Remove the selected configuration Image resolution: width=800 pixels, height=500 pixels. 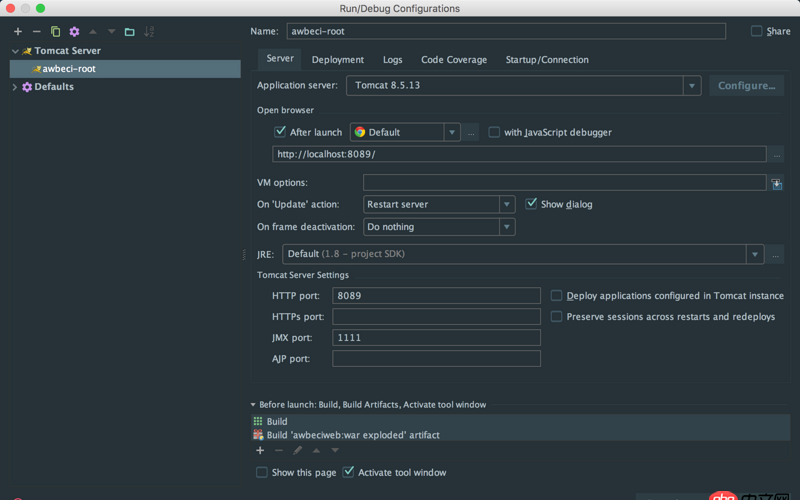point(37,32)
